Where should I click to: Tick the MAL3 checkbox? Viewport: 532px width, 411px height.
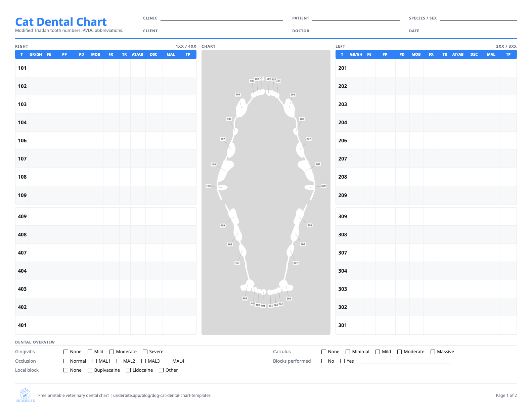(x=144, y=361)
